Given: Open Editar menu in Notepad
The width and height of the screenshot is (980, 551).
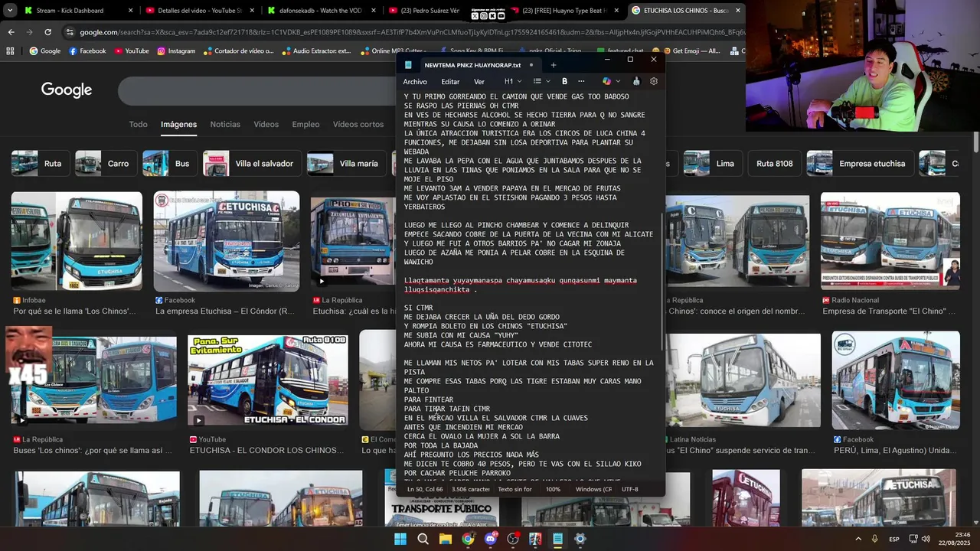Looking at the screenshot, I should coord(450,81).
